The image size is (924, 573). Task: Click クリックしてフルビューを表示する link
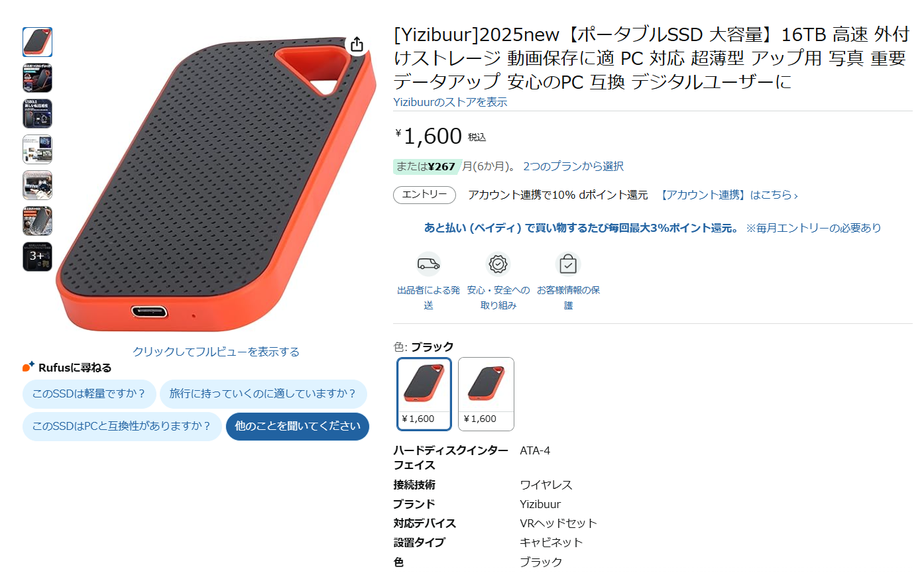[216, 352]
